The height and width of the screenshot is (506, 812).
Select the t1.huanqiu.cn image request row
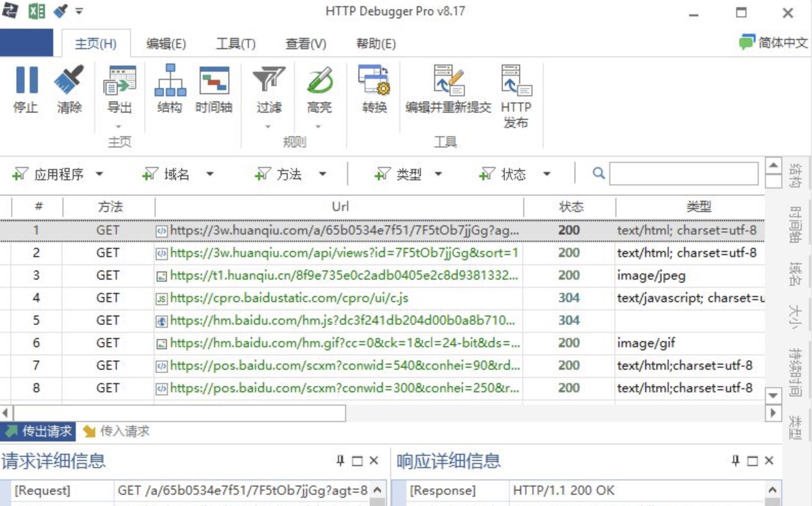(382, 275)
